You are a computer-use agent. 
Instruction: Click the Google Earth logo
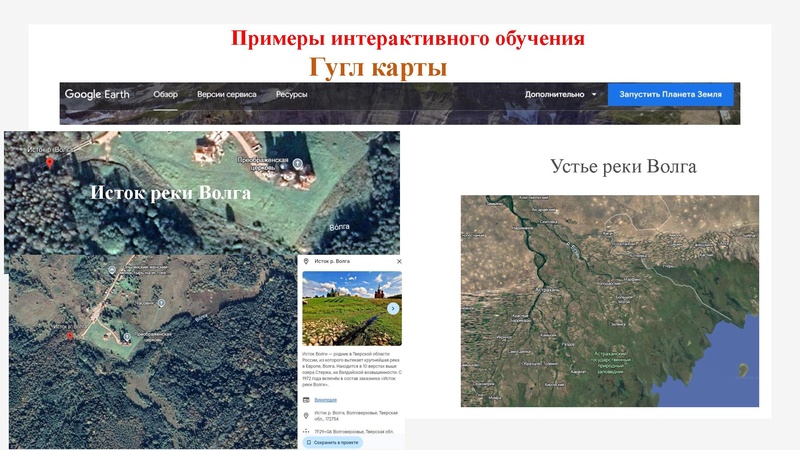pyautogui.click(x=97, y=94)
